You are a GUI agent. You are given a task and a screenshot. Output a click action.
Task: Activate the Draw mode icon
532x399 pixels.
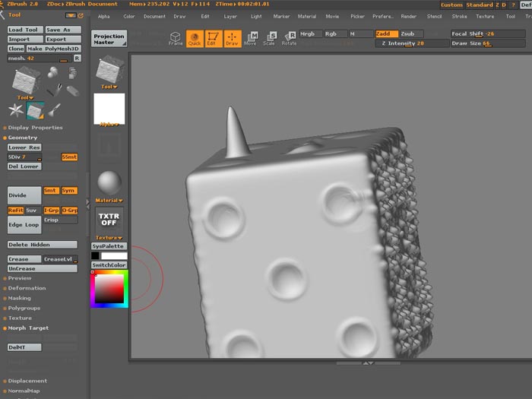pyautogui.click(x=233, y=39)
